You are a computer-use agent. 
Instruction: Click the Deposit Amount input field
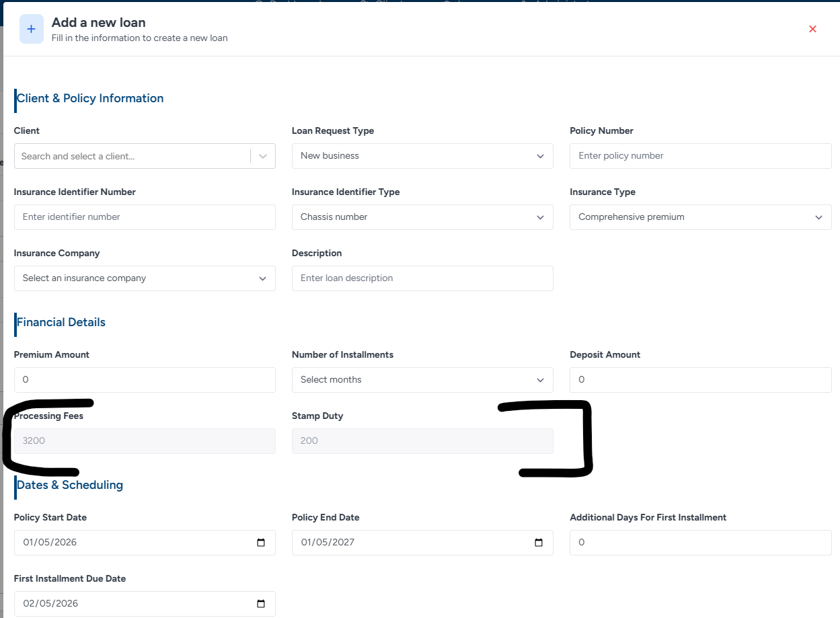pyautogui.click(x=699, y=380)
